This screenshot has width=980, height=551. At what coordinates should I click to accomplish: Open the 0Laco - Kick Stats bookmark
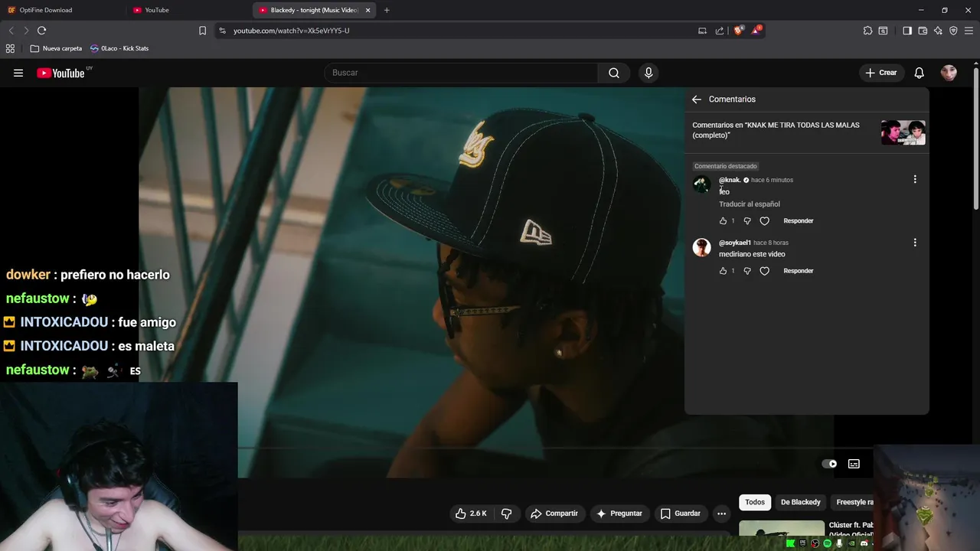[119, 48]
